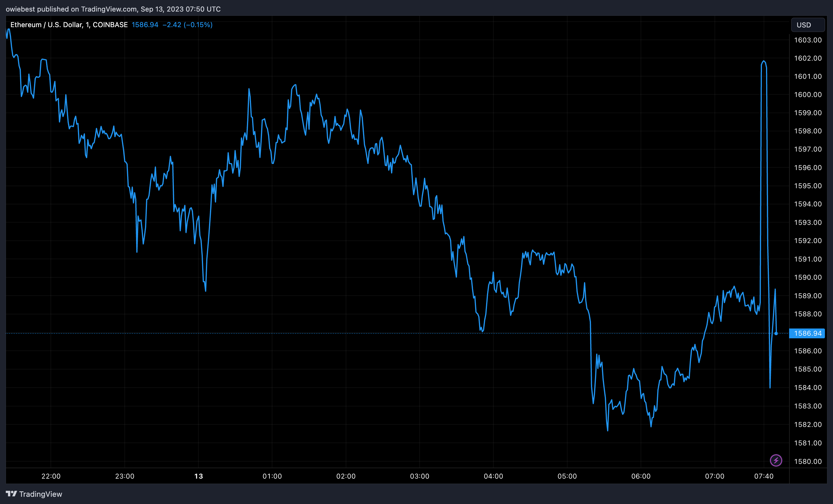Click the TradingView logo at bottom left

[34, 494]
